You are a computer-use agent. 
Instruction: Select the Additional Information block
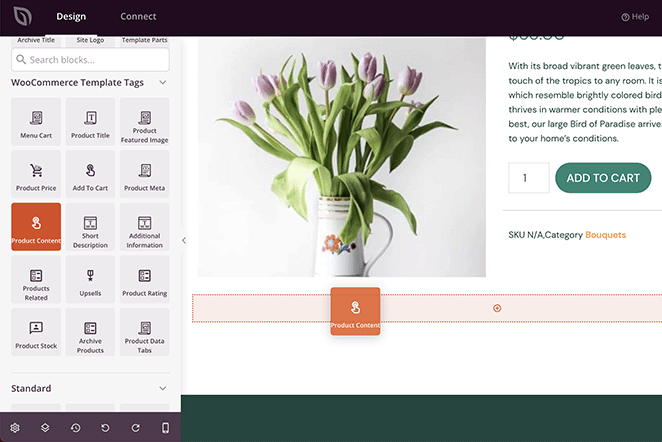click(145, 227)
